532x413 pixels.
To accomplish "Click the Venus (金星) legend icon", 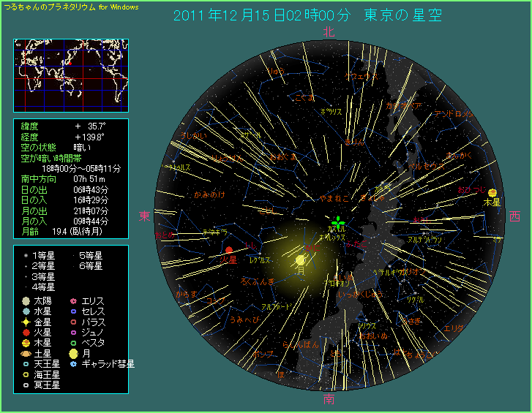I will pyautogui.click(x=26, y=322).
